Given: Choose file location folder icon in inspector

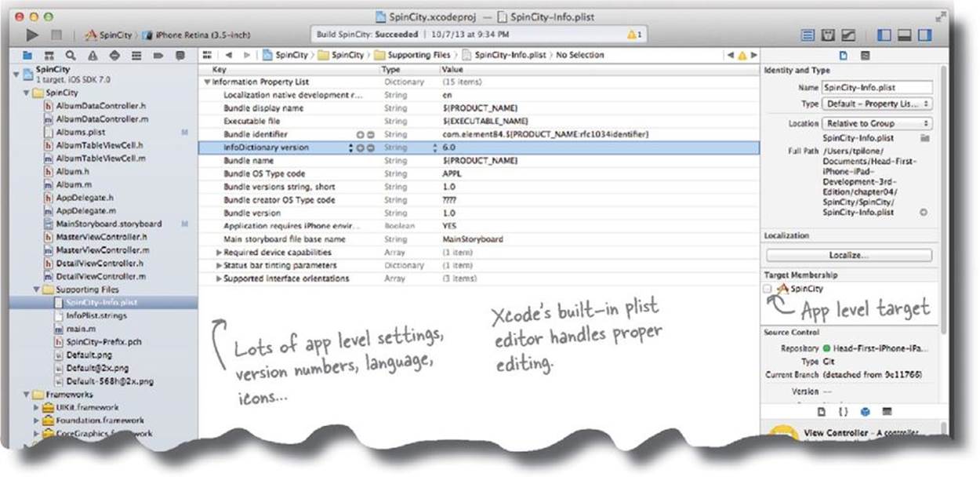Looking at the screenshot, I should [x=924, y=137].
